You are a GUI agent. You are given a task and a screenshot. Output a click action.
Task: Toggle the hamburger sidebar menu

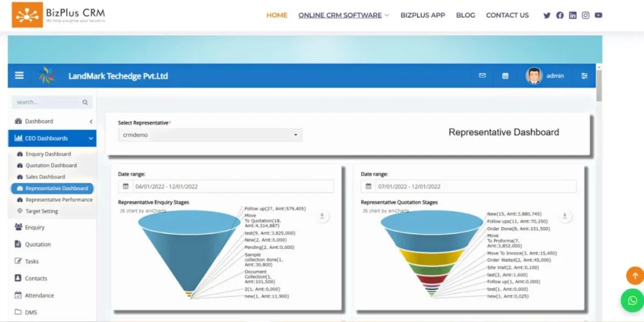tap(19, 75)
